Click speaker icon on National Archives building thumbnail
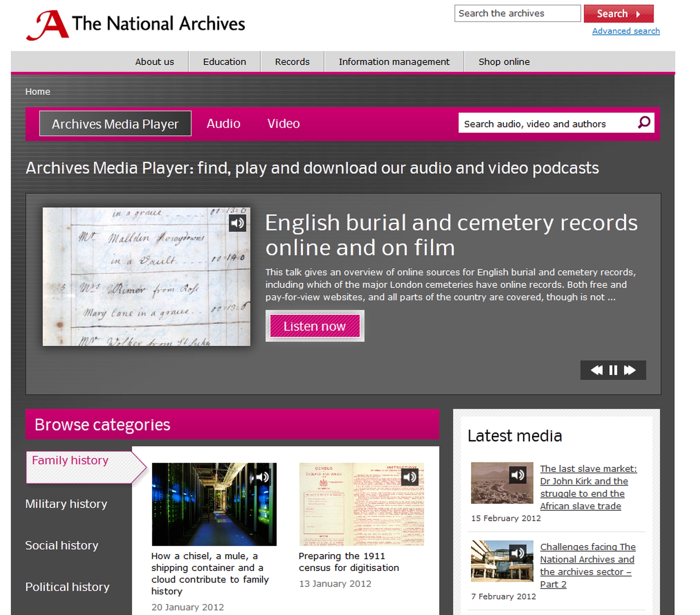Screen dimensions: 700x615 518,553
